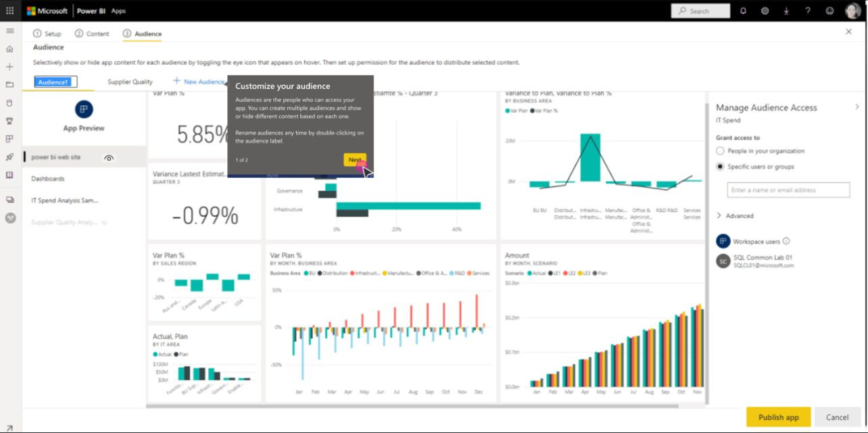Click Enter a name or email field

[x=788, y=190]
